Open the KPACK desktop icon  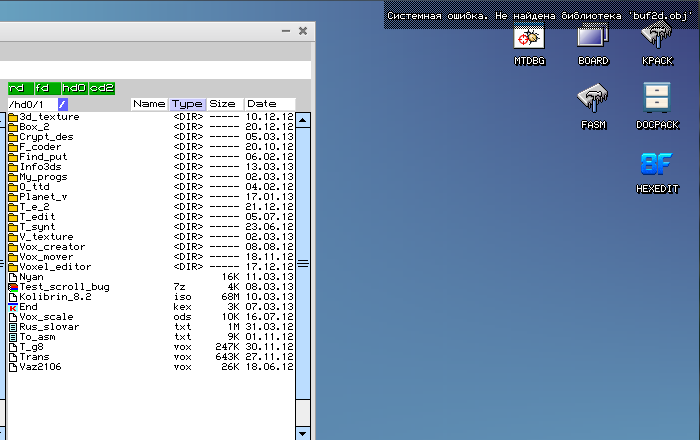tap(657, 40)
